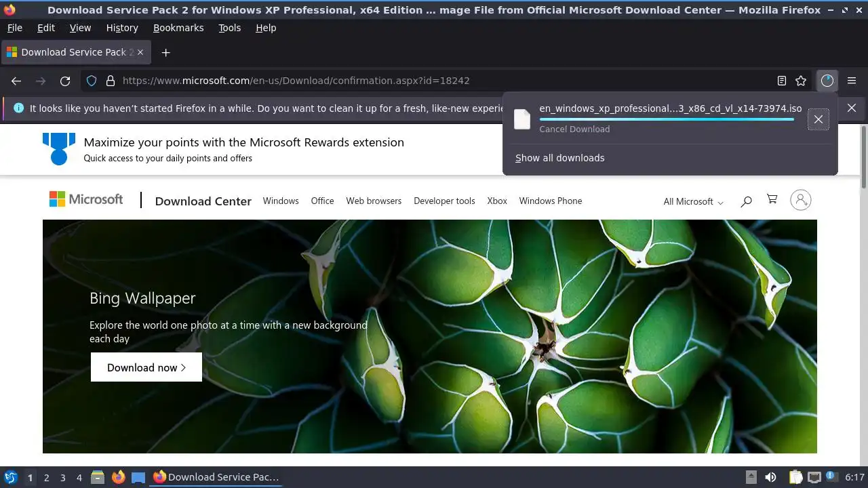Go to Windows Phone nav link
Viewport: 868px width, 488px height.
551,201
